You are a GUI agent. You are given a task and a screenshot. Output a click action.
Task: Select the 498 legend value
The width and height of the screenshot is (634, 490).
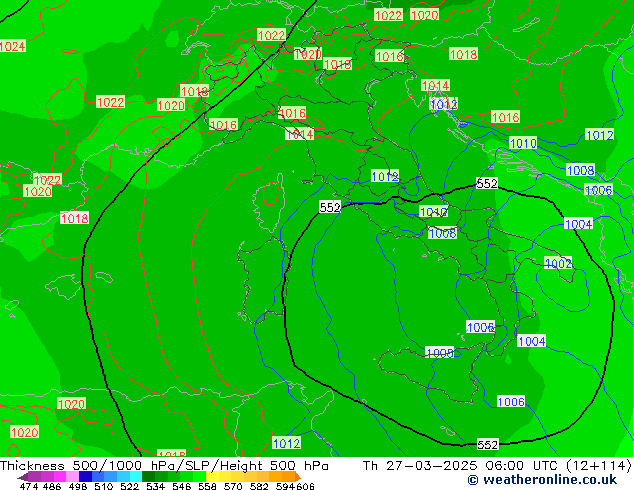pos(77,486)
